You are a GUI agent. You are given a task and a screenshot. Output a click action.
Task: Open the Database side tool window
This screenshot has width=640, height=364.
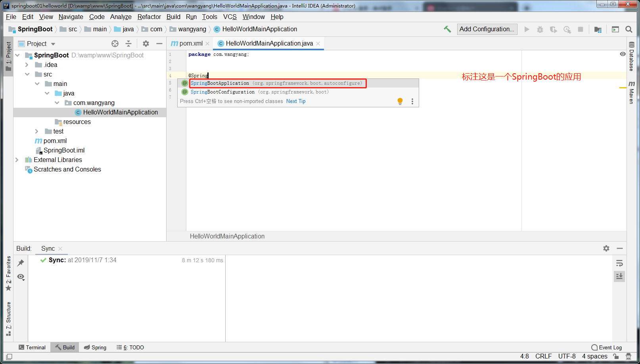point(632,56)
